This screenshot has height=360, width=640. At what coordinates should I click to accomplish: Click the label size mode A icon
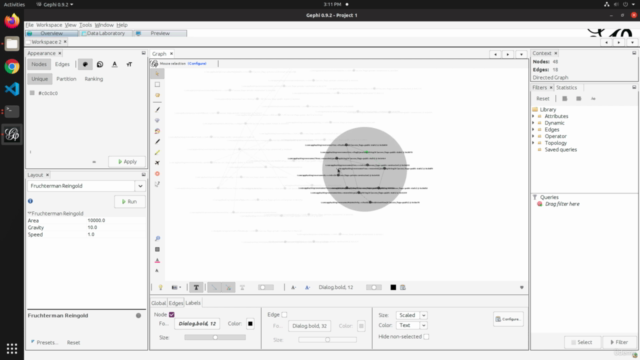(293, 287)
